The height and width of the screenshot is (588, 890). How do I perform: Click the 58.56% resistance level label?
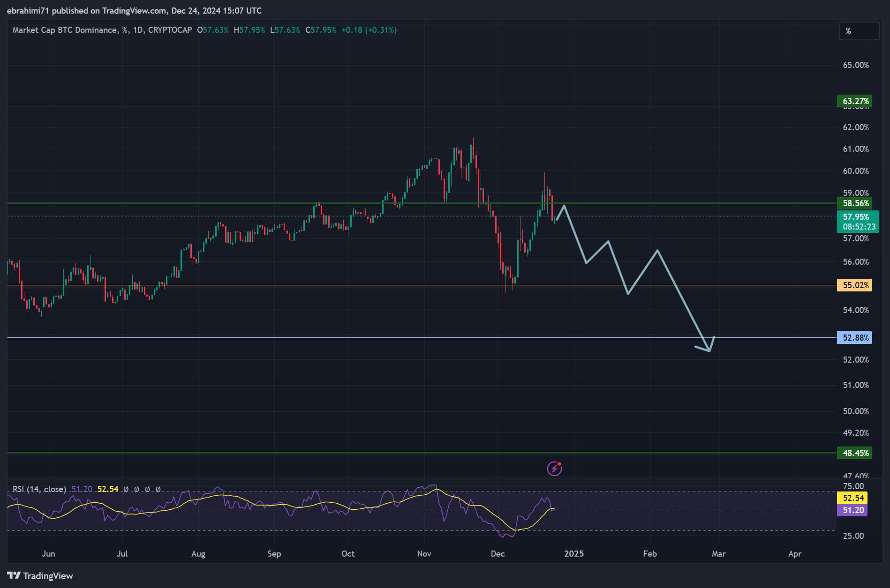coord(855,203)
